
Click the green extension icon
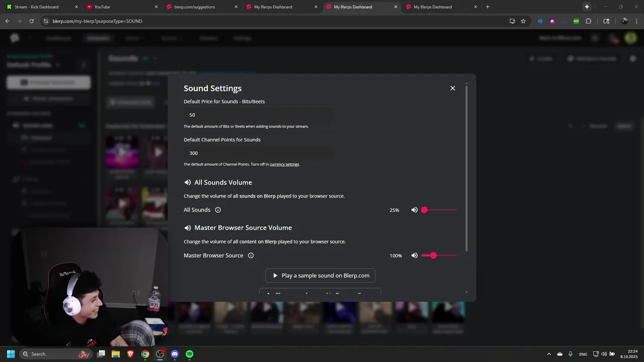(576, 21)
